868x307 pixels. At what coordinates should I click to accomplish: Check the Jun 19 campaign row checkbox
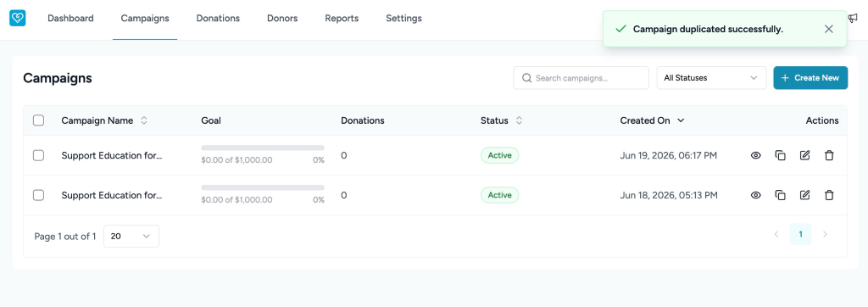38,156
